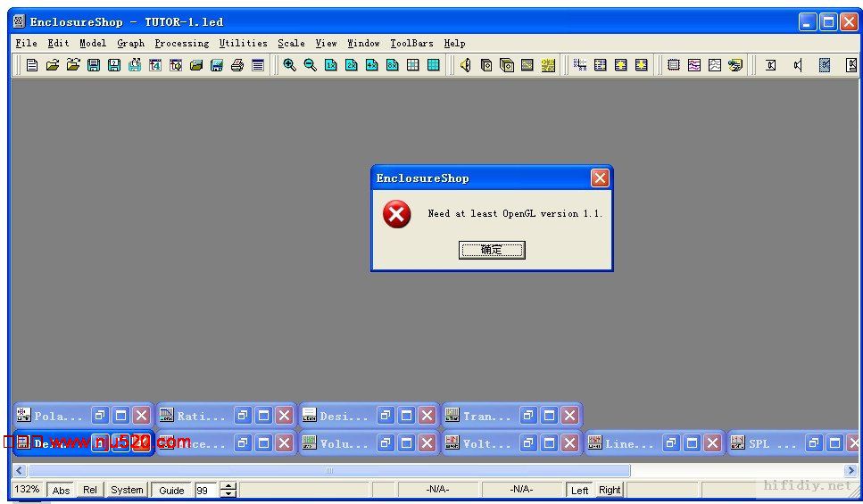Screen dimensions: 863x504
Task: Restore the Line... minimized window
Action: coord(671,442)
